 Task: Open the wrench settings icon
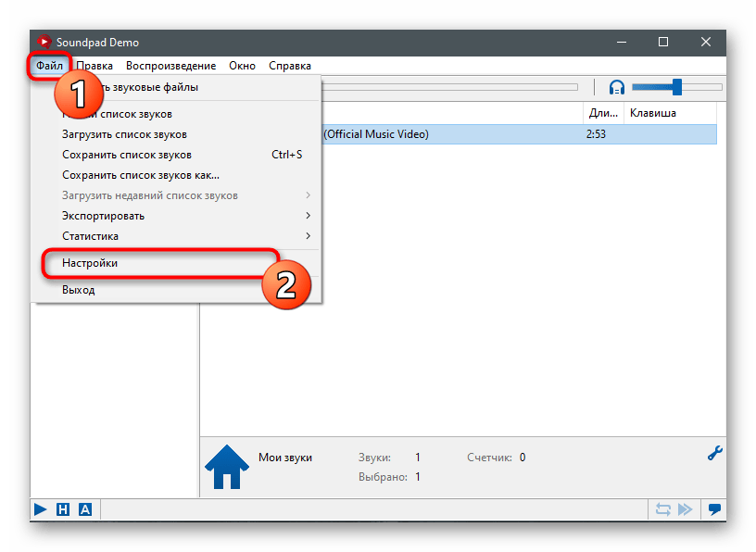[714, 453]
